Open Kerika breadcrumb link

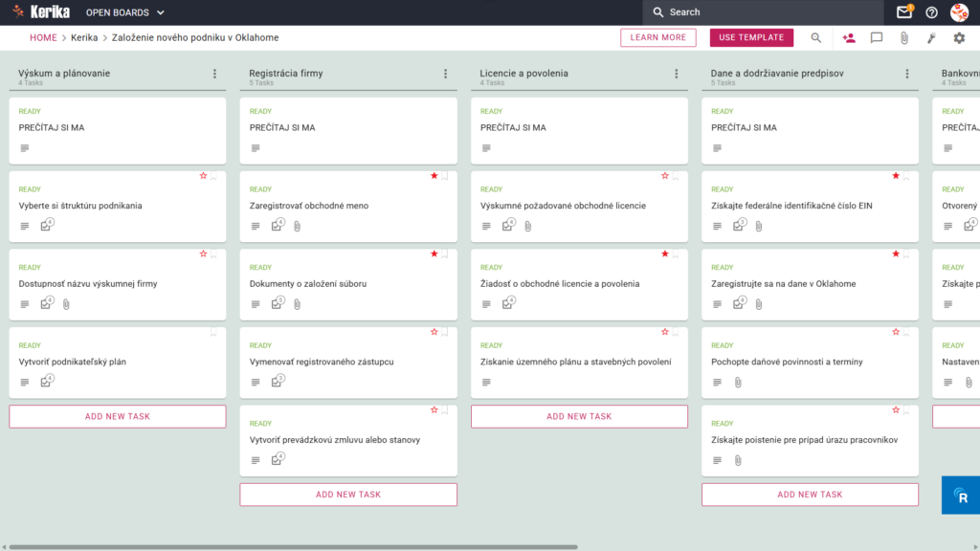pos(84,37)
